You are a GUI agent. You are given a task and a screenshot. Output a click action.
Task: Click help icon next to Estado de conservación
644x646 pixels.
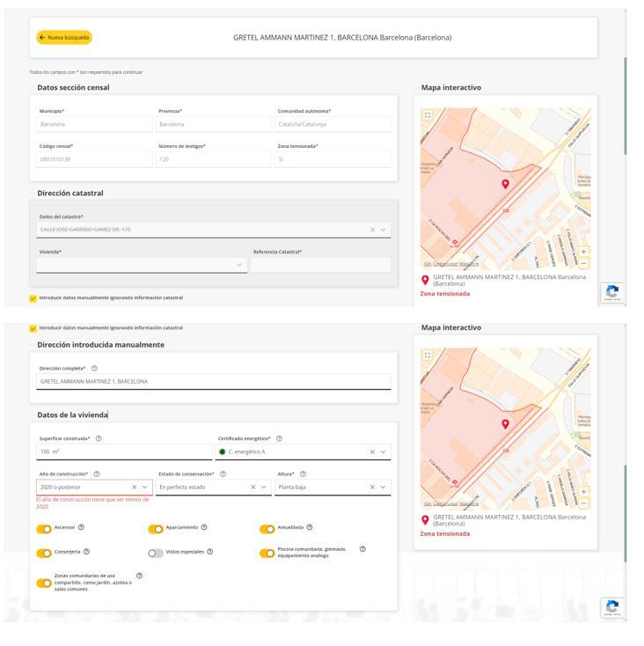223,473
